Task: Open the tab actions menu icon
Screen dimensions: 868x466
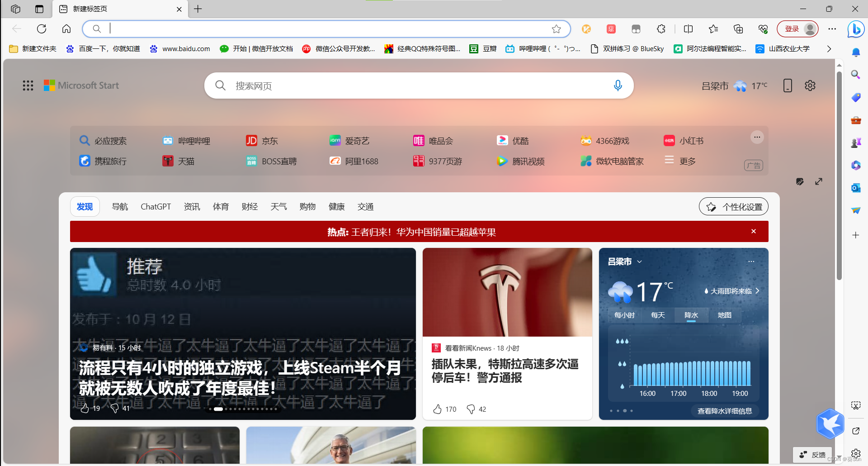Action: 39,9
